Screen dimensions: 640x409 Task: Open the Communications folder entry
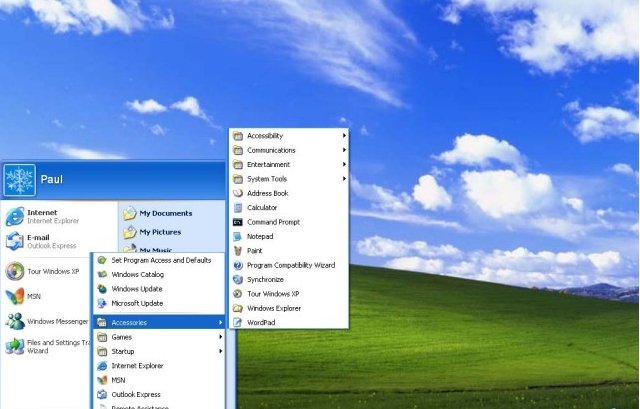point(289,150)
